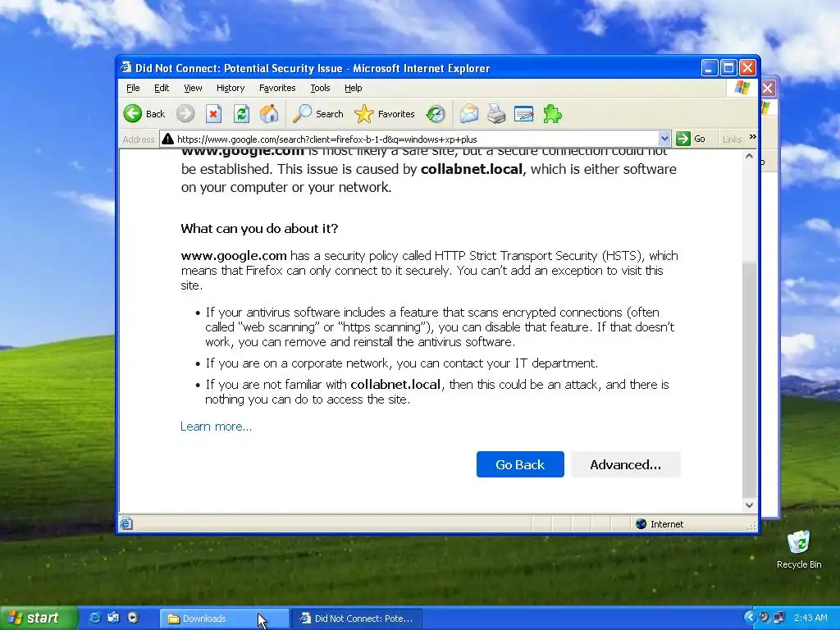
Task: Expand the address bar dropdown arrow
Action: click(664, 139)
